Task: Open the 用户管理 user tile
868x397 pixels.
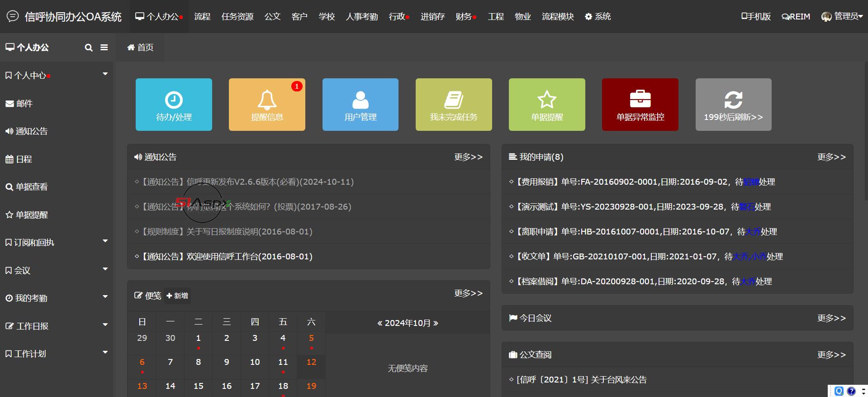Action: (360, 105)
